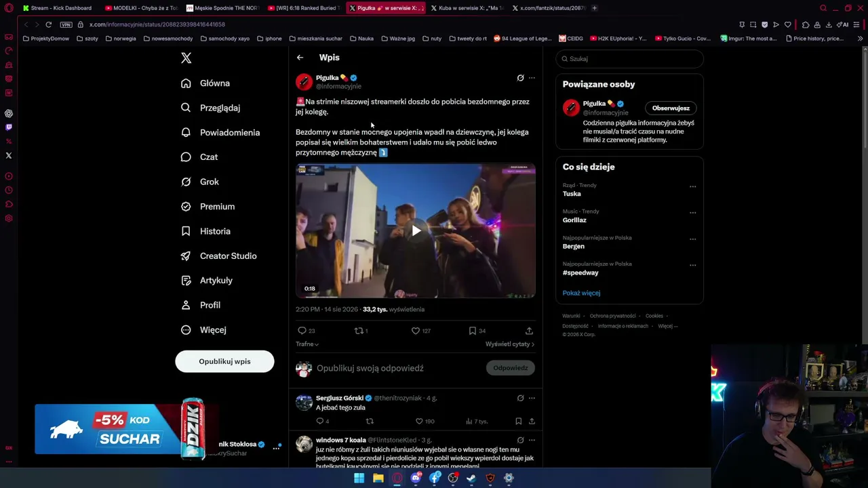868x488 pixels.
Task: Repost the main post
Action: (361, 331)
